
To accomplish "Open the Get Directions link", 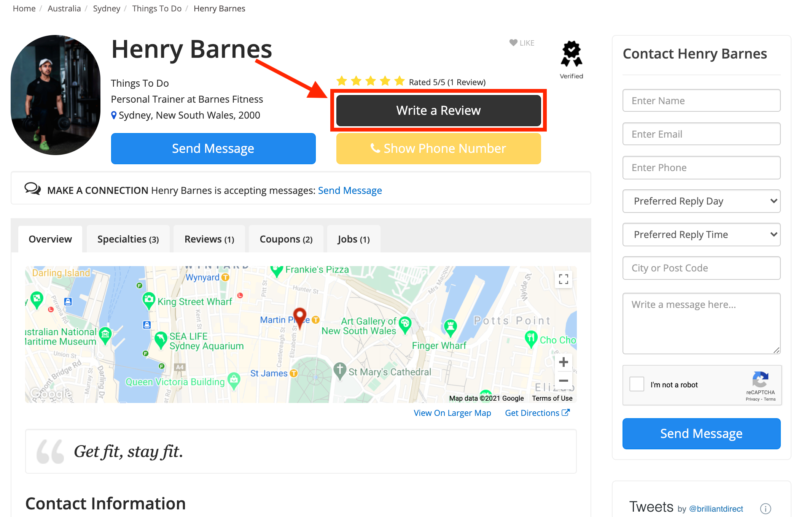I will [x=537, y=413].
